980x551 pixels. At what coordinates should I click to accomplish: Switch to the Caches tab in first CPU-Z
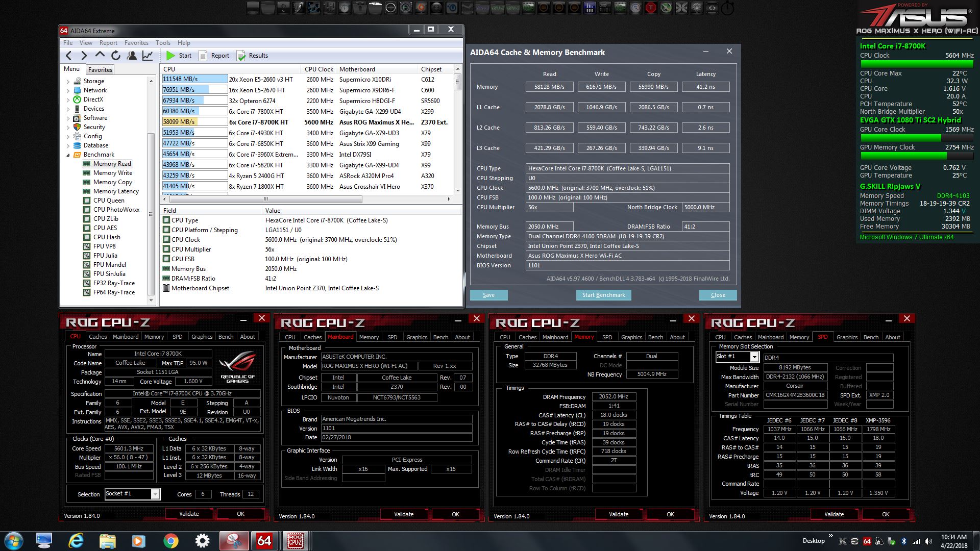(x=97, y=337)
